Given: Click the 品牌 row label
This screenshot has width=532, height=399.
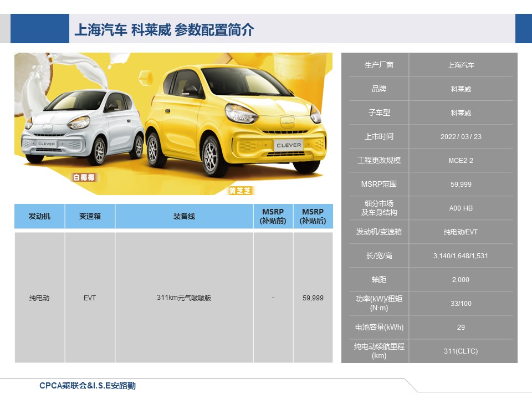Looking at the screenshot, I should tap(379, 89).
